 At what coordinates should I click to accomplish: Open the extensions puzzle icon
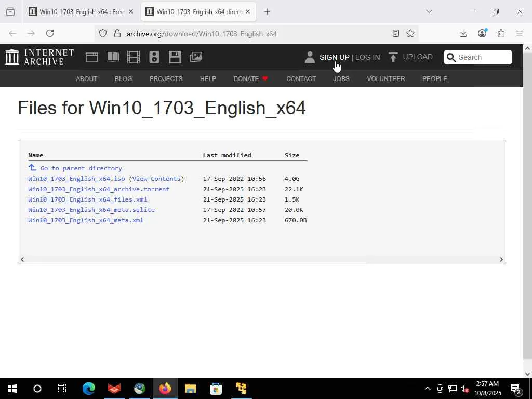click(x=501, y=33)
